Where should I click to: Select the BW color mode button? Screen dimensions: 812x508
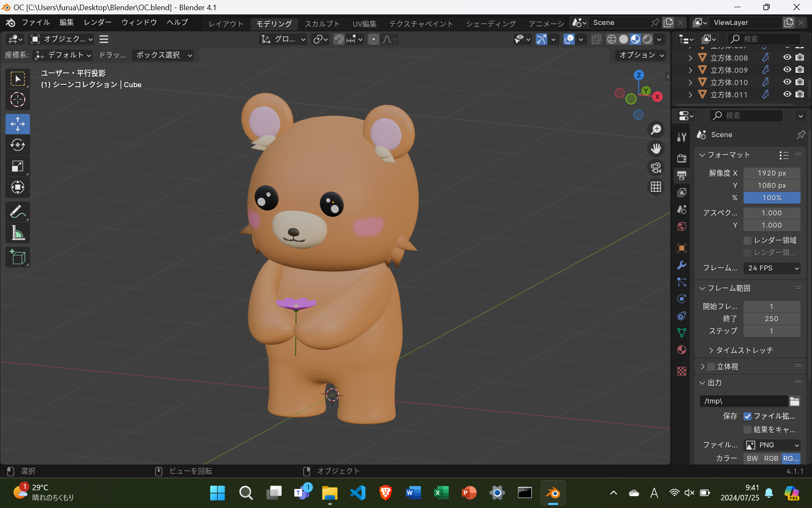pos(752,458)
